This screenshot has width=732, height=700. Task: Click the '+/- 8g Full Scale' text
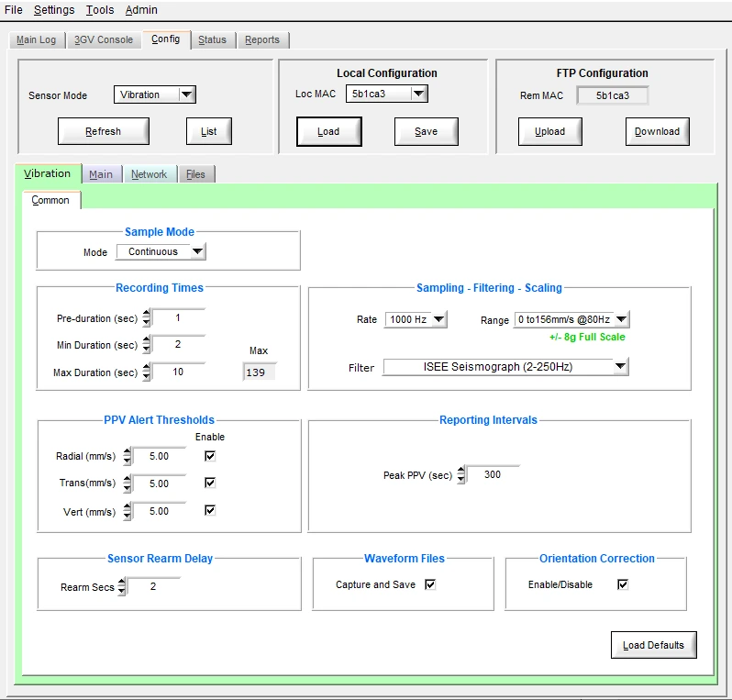[x=587, y=338]
